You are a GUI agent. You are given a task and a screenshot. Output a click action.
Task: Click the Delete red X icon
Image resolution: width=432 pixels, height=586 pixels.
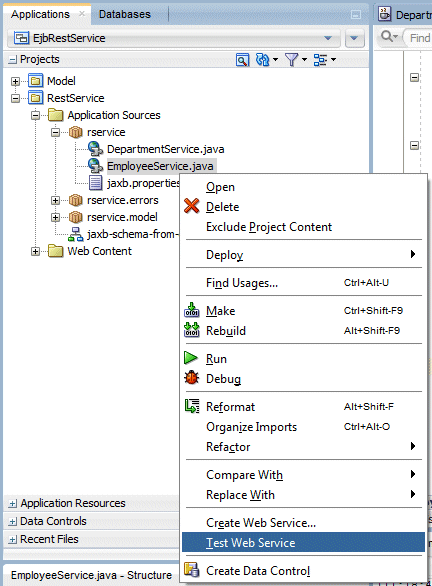(x=192, y=206)
